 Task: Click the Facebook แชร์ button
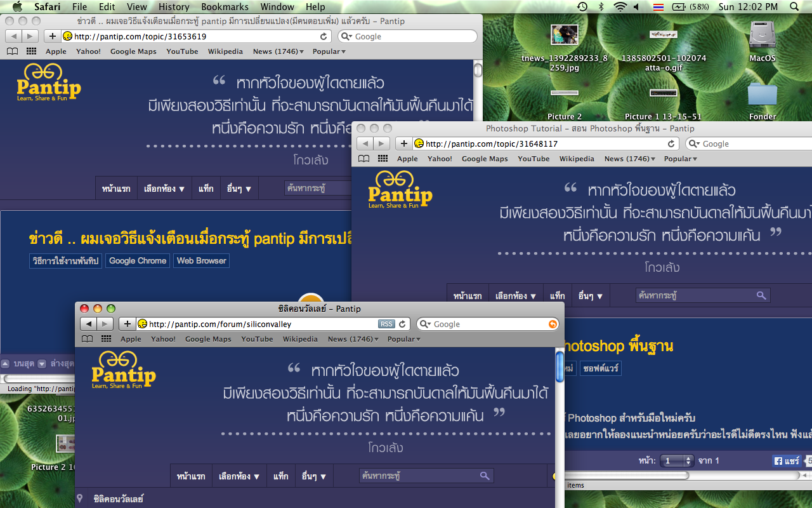(x=787, y=461)
